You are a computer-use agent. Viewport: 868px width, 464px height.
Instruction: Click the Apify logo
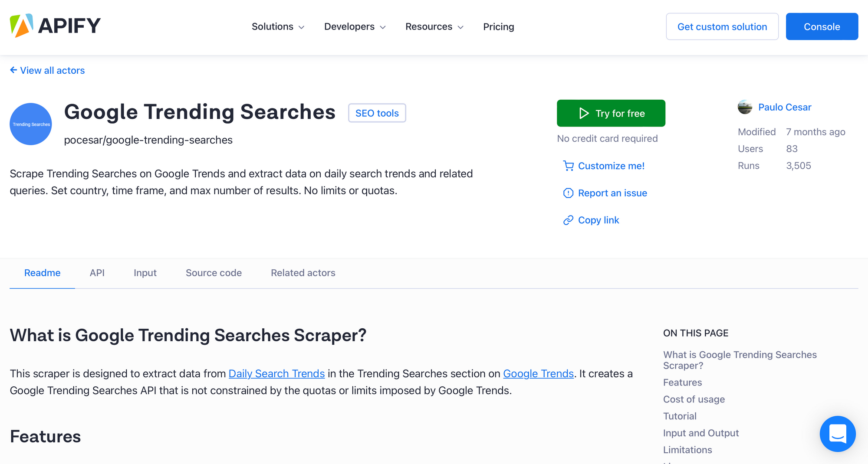[55, 26]
